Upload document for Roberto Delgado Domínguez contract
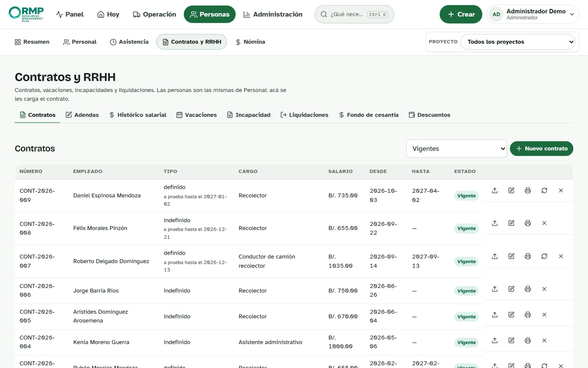Screen dimensions: 588x368 pos(495,256)
